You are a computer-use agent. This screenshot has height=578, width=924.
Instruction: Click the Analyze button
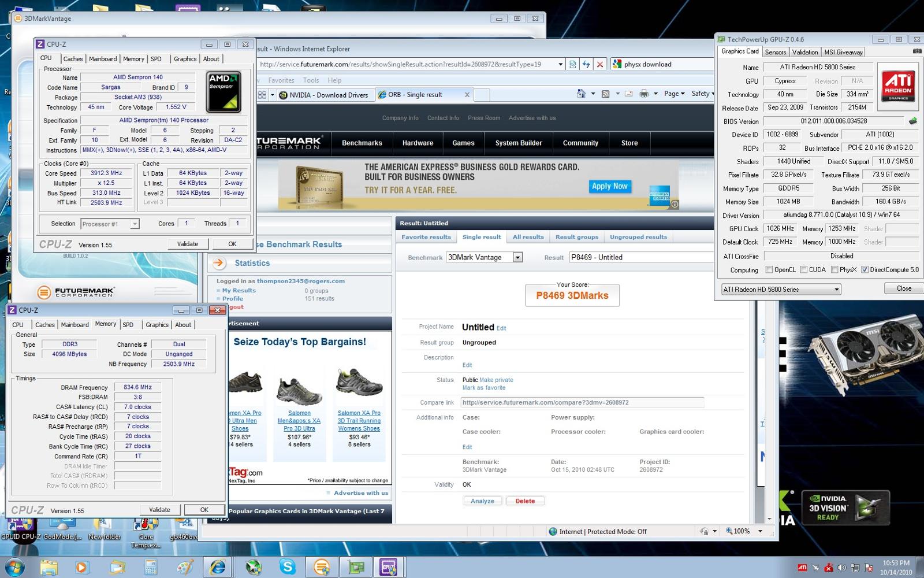pyautogui.click(x=482, y=501)
